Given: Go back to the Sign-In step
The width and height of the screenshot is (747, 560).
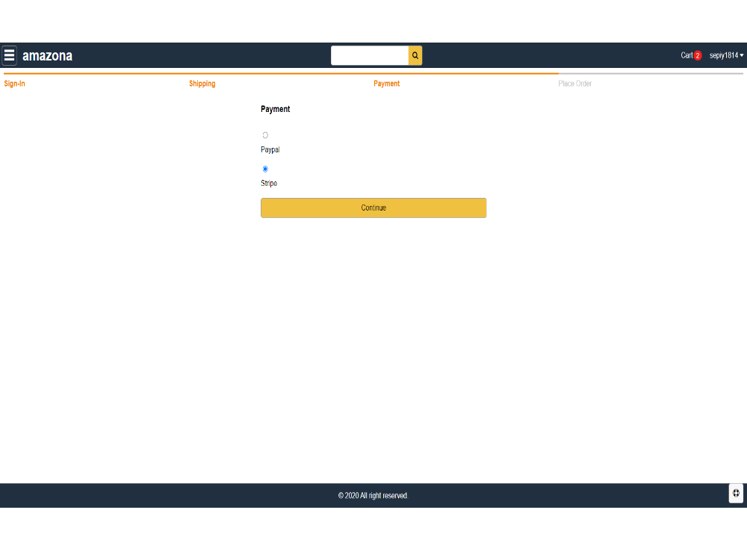Looking at the screenshot, I should 13,84.
